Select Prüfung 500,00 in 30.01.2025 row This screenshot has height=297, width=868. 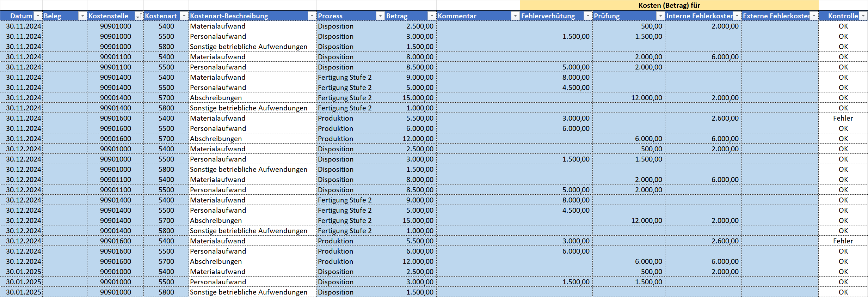pos(629,272)
